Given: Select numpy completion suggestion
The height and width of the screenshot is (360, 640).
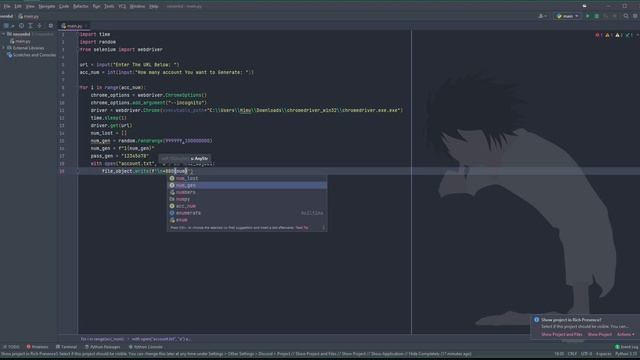Looking at the screenshot, I should click(x=247, y=199).
